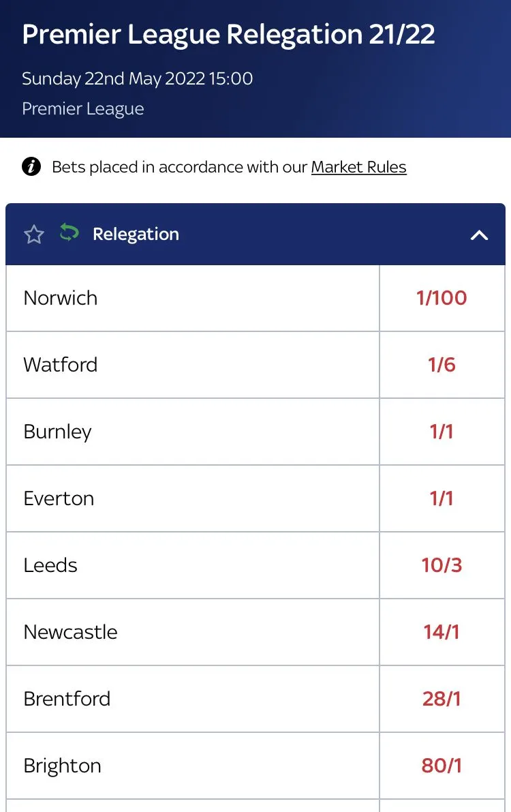Click the info icon beside Bets placed
This screenshot has height=812, width=511.
coord(31,167)
